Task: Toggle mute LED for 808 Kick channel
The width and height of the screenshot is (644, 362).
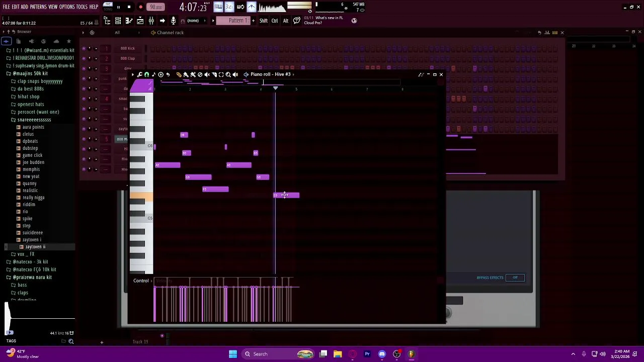Action: coord(84,48)
